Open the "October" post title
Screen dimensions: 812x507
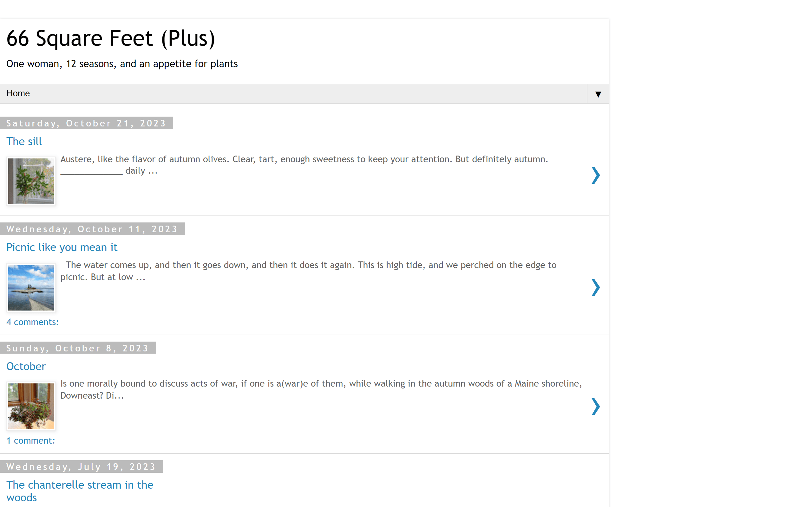pos(26,366)
